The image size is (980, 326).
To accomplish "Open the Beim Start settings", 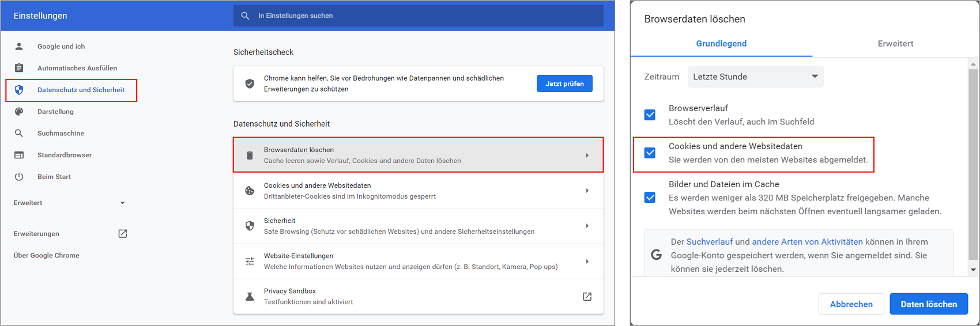I will tap(54, 177).
